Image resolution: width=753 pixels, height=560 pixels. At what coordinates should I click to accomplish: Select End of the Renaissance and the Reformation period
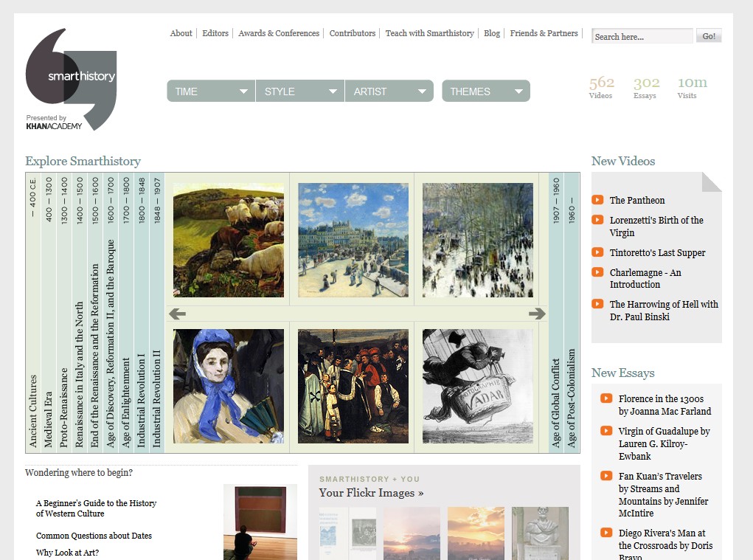click(x=95, y=312)
